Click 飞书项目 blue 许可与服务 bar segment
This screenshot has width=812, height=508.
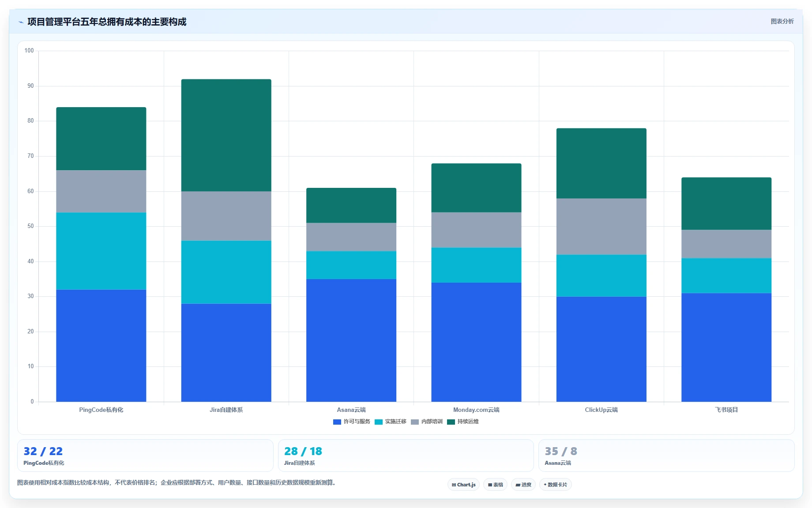pos(726,347)
